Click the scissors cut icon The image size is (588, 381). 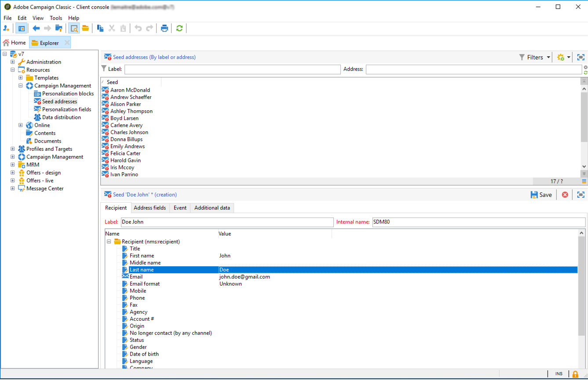pyautogui.click(x=112, y=29)
